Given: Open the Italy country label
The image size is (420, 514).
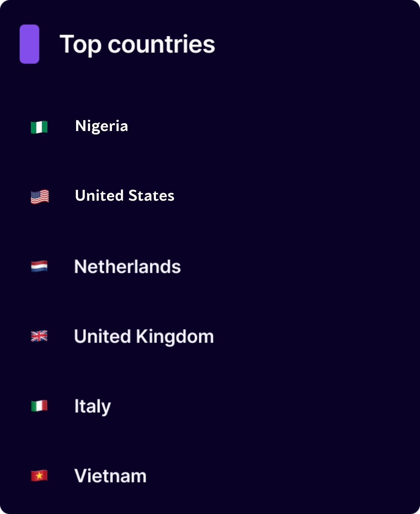Looking at the screenshot, I should [x=93, y=407].
